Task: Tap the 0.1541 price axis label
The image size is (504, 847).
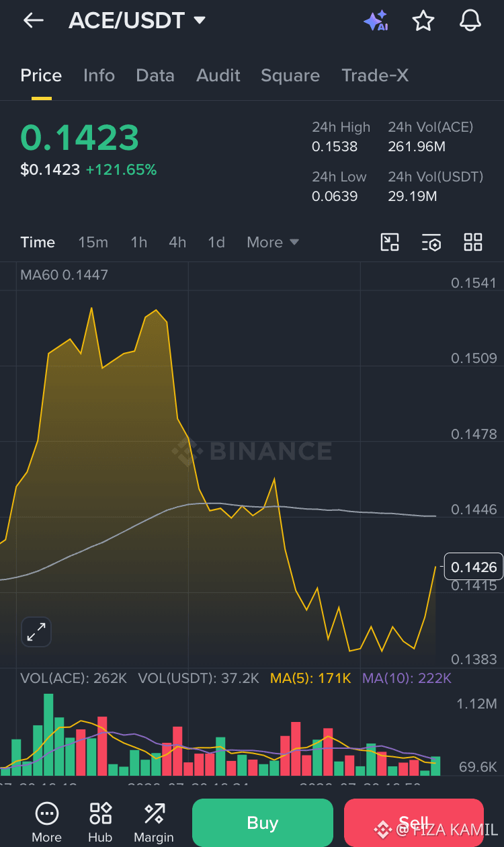Action: tap(474, 283)
